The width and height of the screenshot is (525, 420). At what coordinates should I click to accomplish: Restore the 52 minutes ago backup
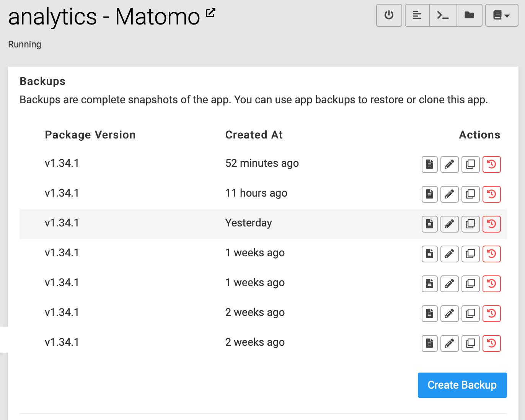click(x=492, y=164)
